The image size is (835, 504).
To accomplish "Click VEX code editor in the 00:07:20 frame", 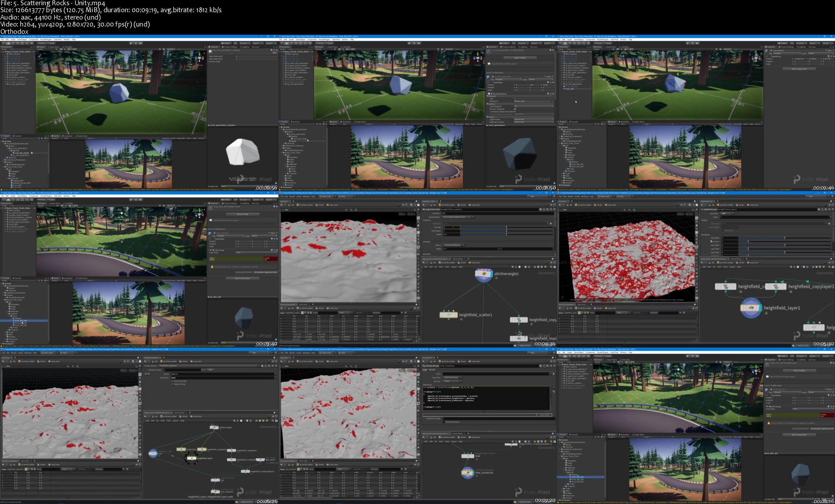I will 487,398.
